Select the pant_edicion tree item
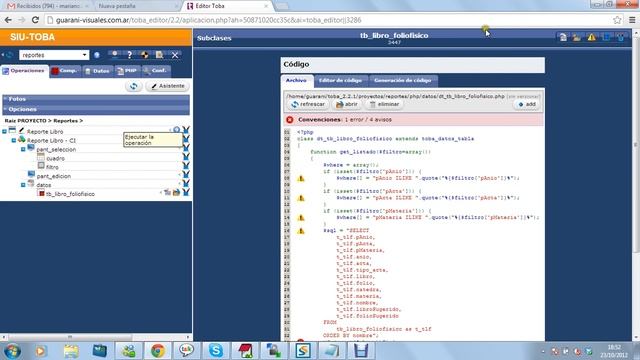This screenshot has height=360, width=640. click(53, 176)
